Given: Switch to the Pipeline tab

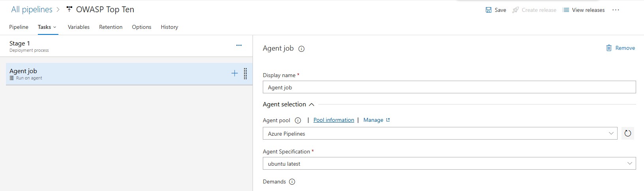Looking at the screenshot, I should click(x=19, y=27).
